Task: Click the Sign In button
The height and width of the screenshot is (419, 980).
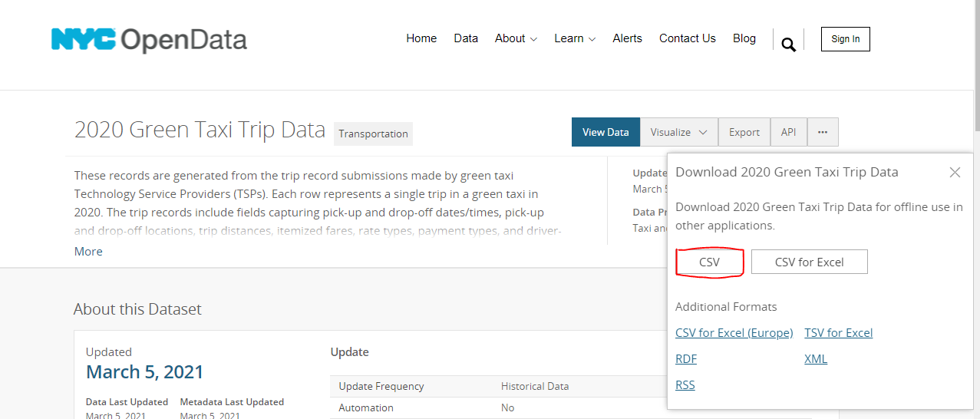Action: click(846, 39)
